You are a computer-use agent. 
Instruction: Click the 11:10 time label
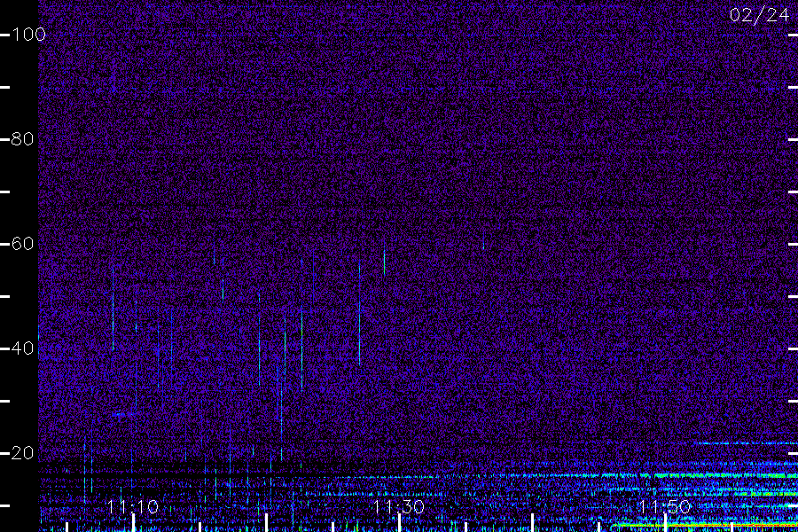coord(133,507)
